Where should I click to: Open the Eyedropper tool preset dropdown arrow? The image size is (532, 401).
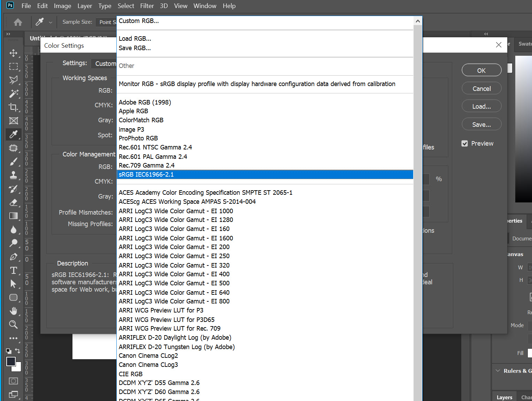pos(51,22)
